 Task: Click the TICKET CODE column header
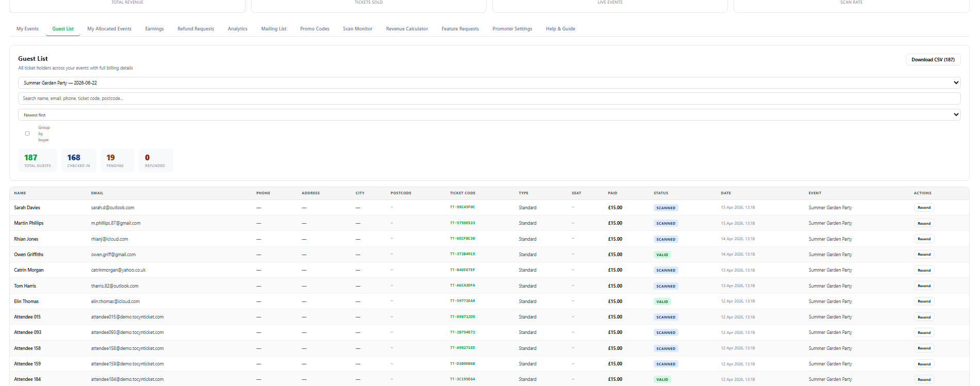tap(462, 193)
